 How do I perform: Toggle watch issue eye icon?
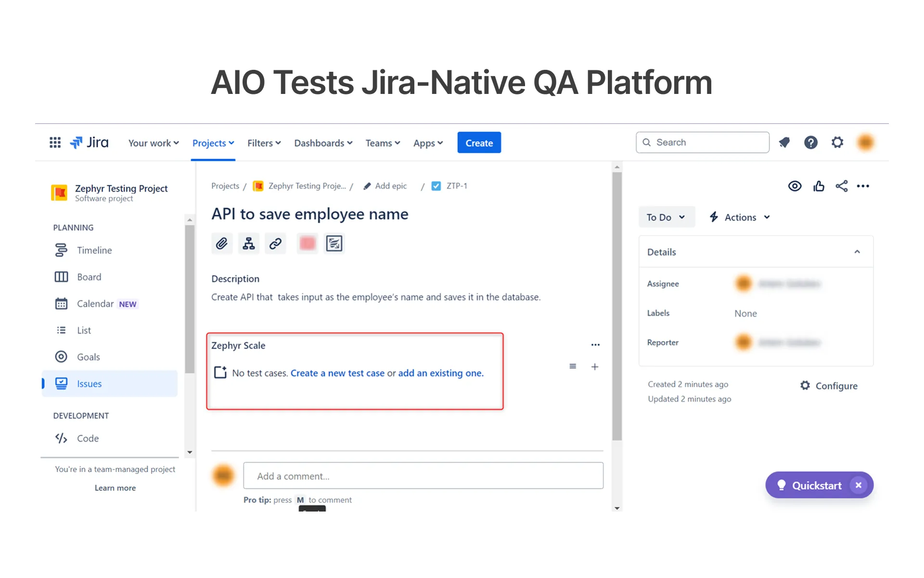click(795, 186)
